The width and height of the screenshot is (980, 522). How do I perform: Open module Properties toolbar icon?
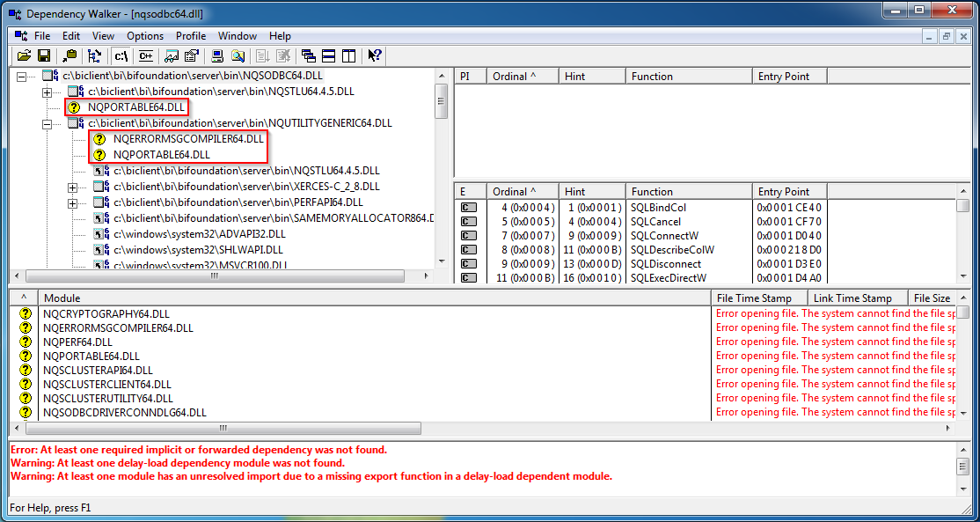[191, 55]
